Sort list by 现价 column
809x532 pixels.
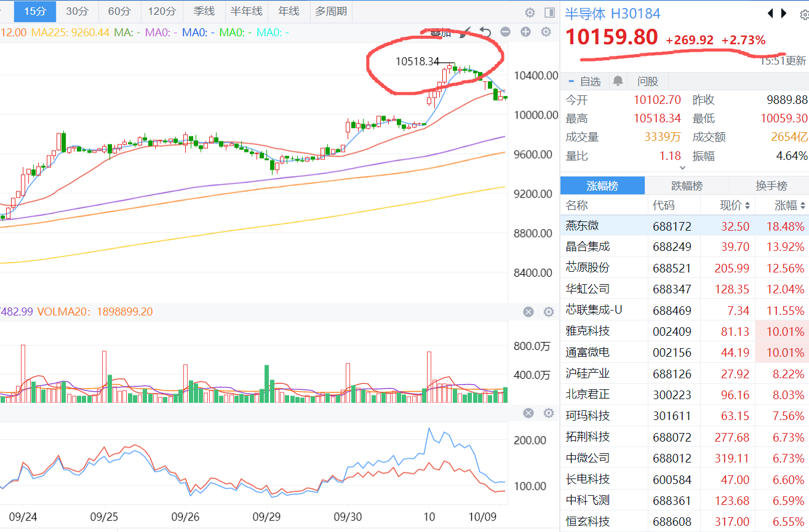click(735, 205)
